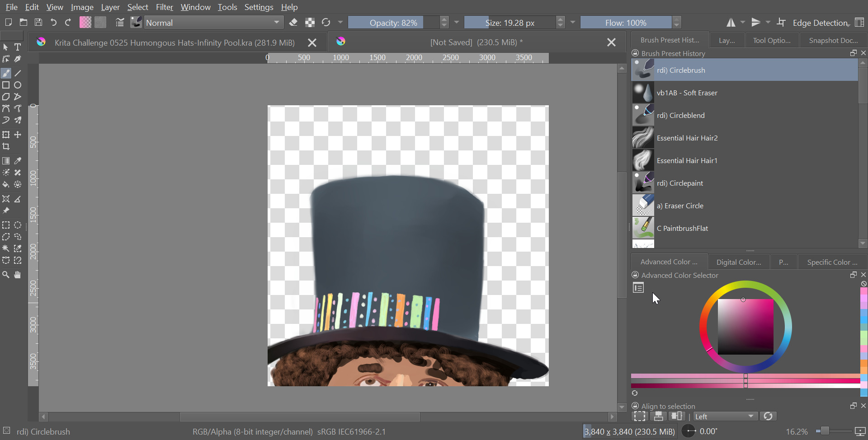This screenshot has height=440, width=868.
Task: Open the Filter menu
Action: 164,7
